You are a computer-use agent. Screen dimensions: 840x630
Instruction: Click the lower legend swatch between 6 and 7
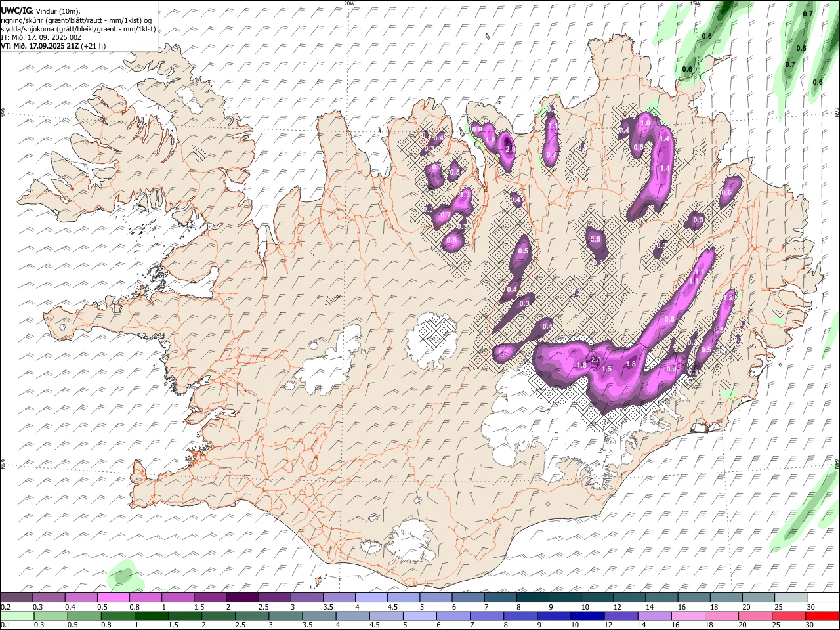coord(453,616)
